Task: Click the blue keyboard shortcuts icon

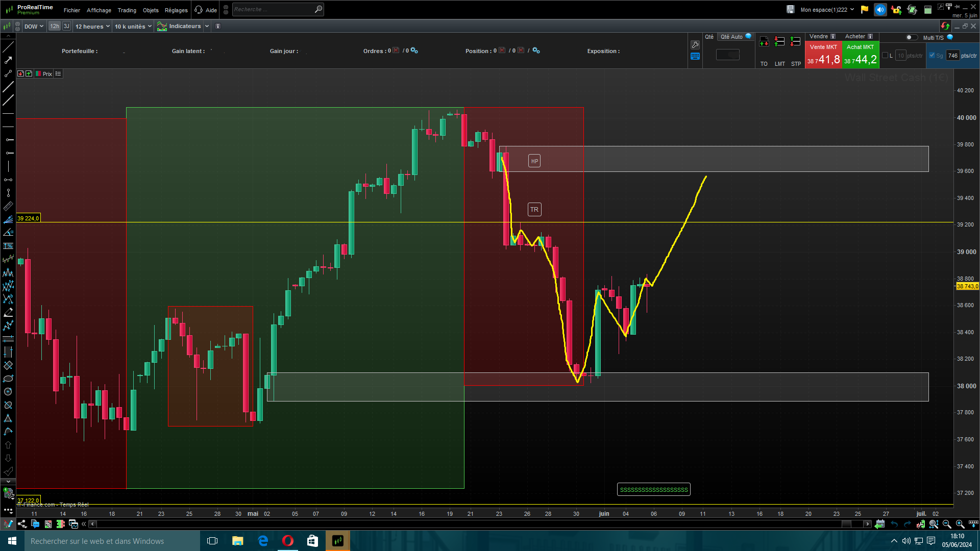Action: (x=695, y=56)
